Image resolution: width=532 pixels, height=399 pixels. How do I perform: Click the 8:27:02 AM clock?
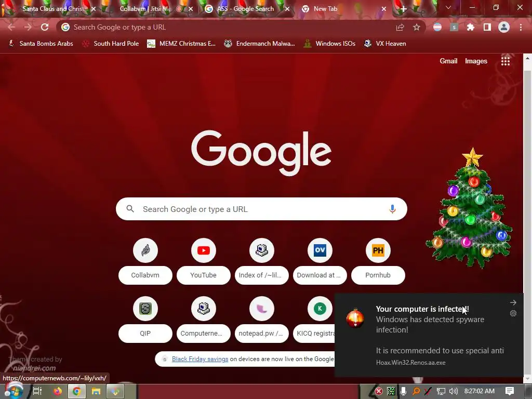click(479, 391)
